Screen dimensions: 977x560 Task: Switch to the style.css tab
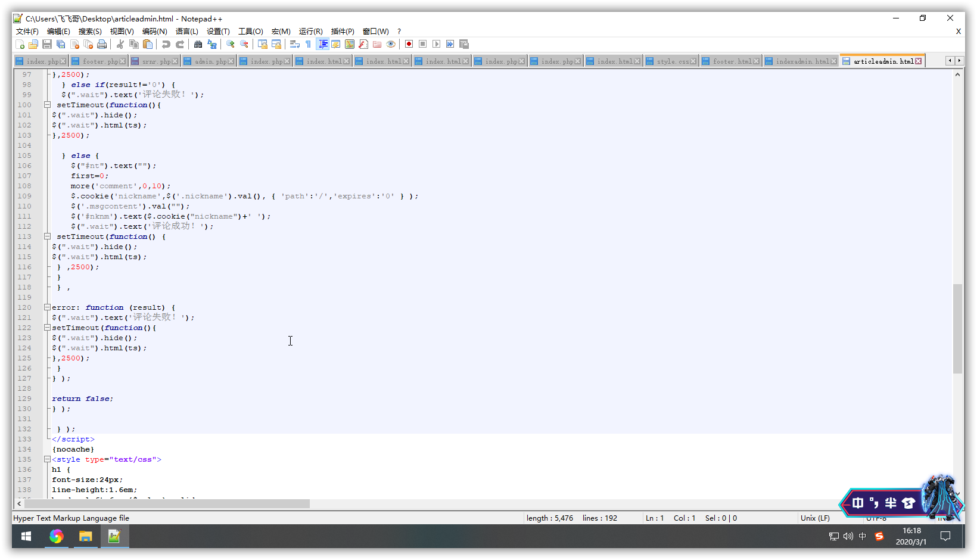point(671,61)
